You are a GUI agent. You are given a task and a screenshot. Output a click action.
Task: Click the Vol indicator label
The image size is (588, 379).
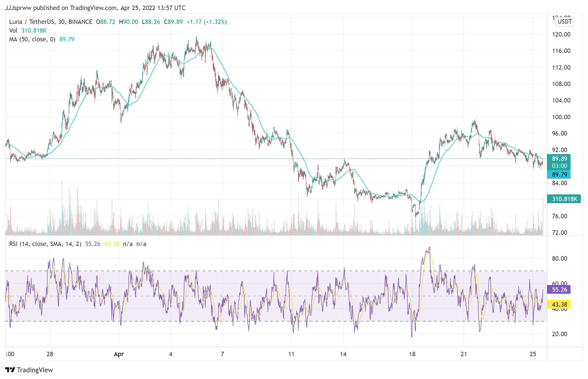coord(13,31)
